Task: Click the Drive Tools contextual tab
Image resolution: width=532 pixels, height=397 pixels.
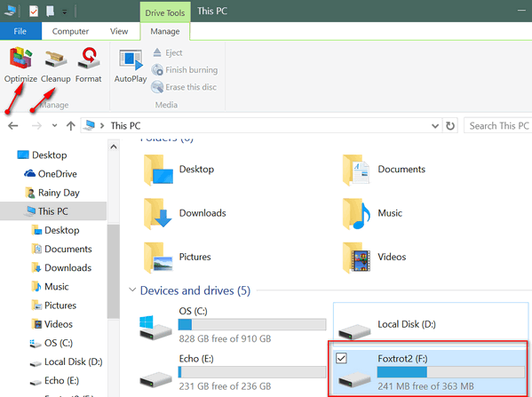Action: 165,12
